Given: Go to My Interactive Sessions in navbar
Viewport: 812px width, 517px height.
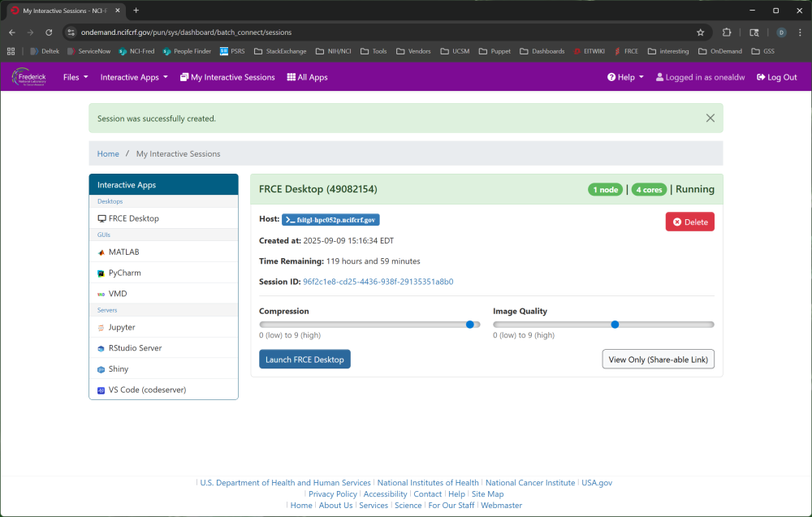Looking at the screenshot, I should (227, 78).
